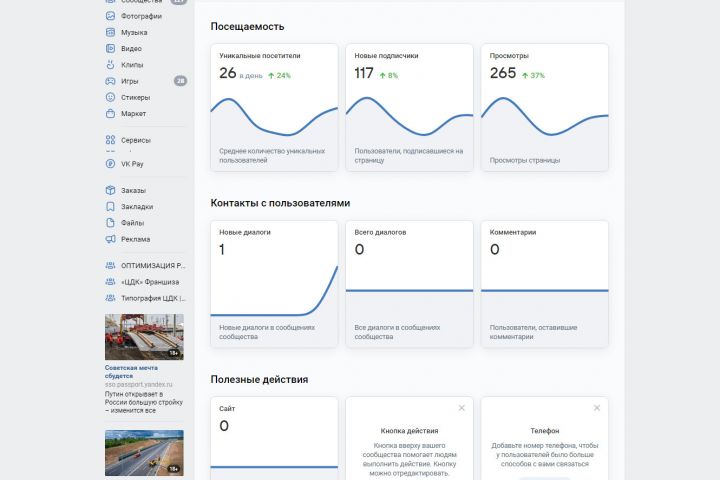Click the Уникальные посетители chart card
The image size is (720, 480).
(274, 106)
